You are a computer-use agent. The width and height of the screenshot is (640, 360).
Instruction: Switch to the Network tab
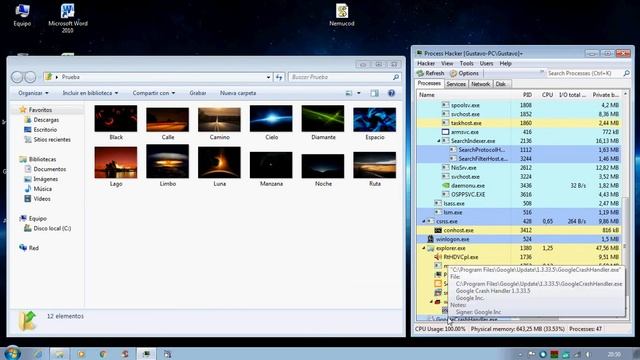pyautogui.click(x=480, y=84)
